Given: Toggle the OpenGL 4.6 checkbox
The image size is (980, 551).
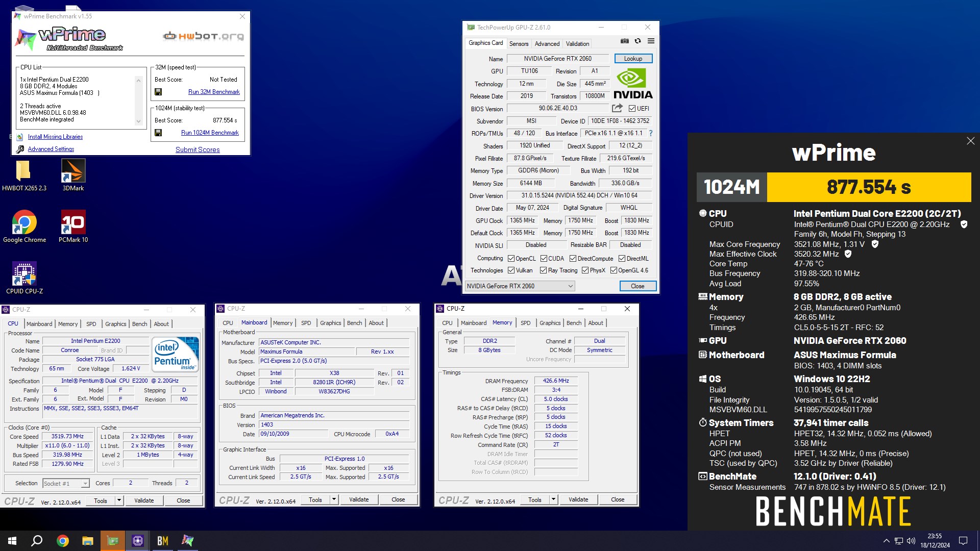Looking at the screenshot, I should coord(614,270).
